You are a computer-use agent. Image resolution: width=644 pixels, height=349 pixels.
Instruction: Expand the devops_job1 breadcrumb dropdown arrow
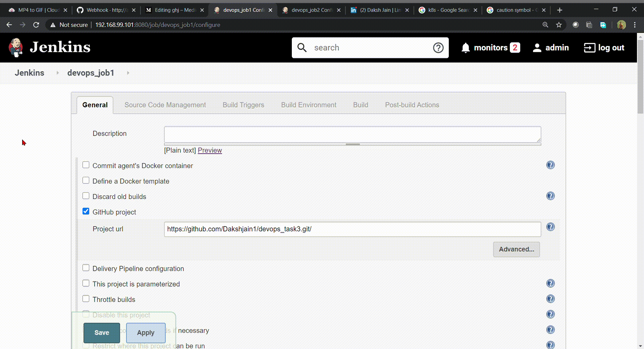[x=128, y=73]
